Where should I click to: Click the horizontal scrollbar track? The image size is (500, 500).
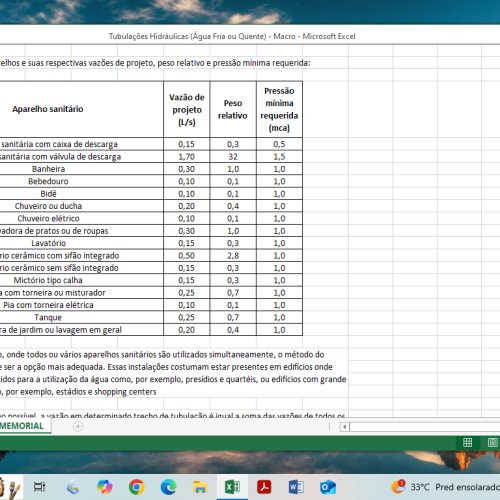coord(425,427)
